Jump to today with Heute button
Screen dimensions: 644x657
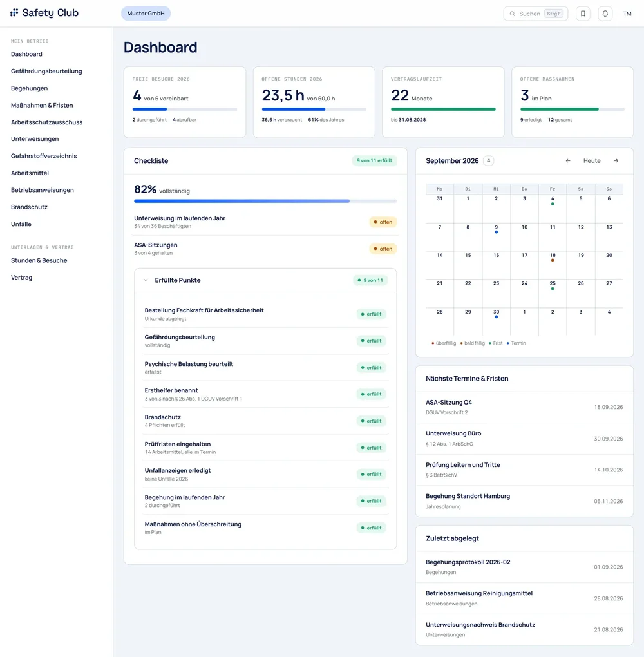pos(592,160)
